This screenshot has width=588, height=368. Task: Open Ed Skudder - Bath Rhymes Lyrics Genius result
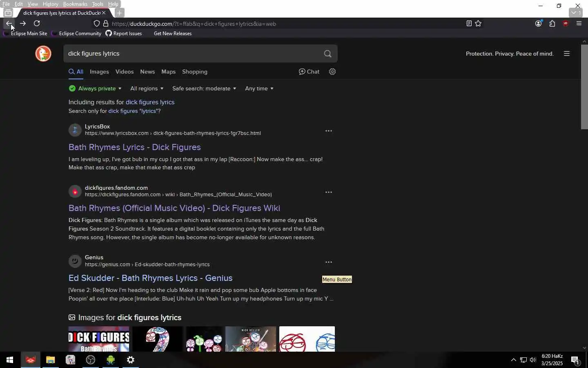(151, 278)
